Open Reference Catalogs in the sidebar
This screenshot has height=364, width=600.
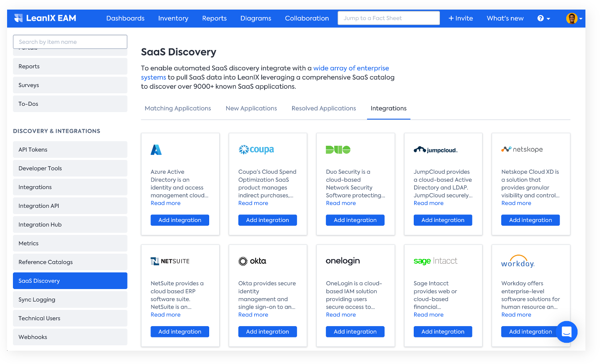(x=70, y=262)
